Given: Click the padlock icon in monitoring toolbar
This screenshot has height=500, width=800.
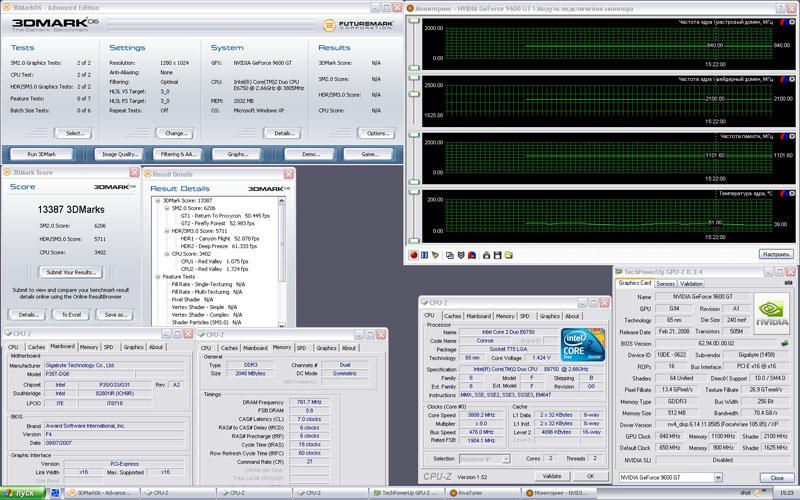Looking at the screenshot, I should (486, 255).
